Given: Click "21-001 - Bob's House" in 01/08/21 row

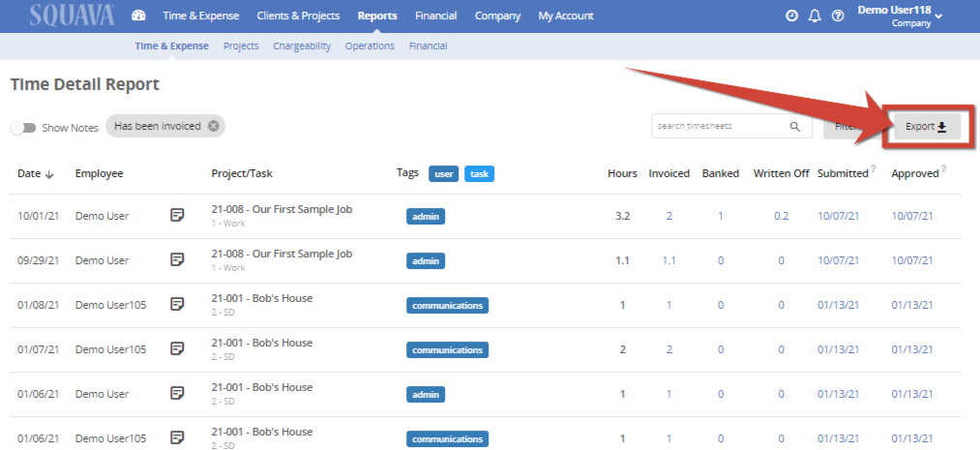Looking at the screenshot, I should pos(262,298).
